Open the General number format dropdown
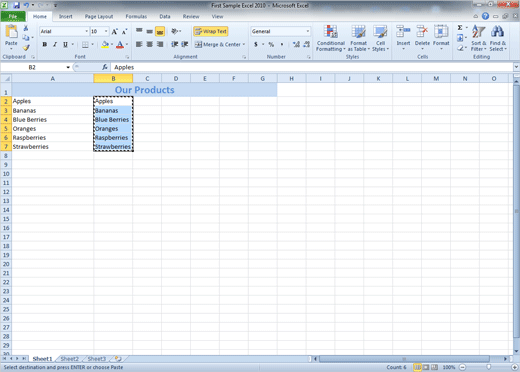The height and width of the screenshot is (372, 520). tap(307, 31)
